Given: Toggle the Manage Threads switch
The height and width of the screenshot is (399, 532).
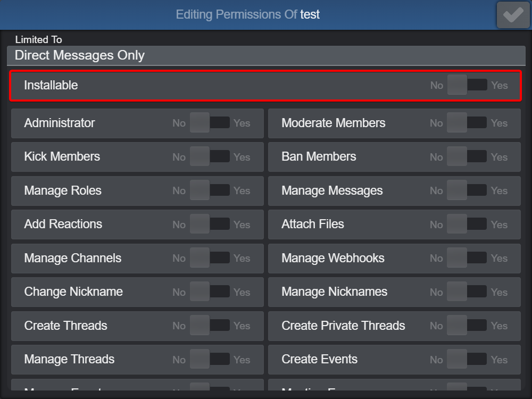Looking at the screenshot, I should (210, 359).
